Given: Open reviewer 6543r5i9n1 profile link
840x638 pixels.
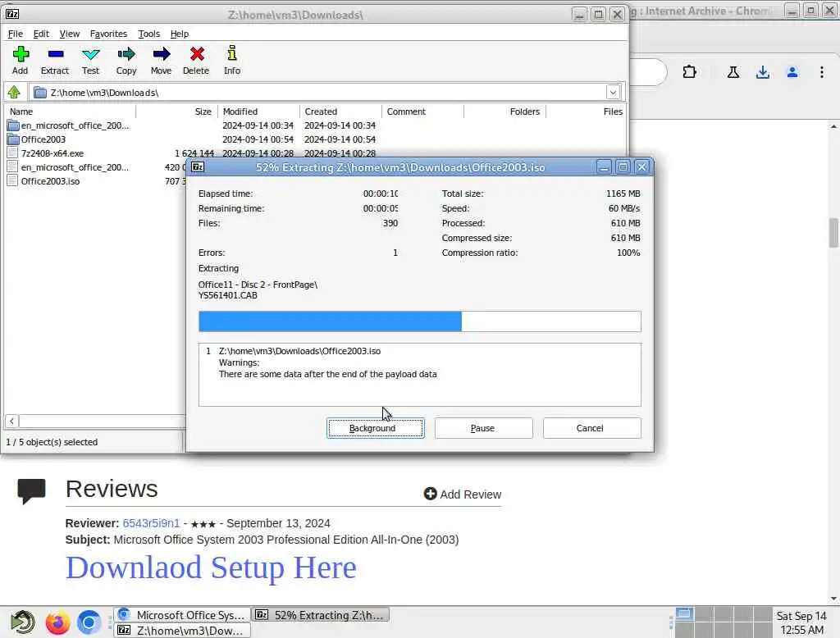Looking at the screenshot, I should 151,523.
